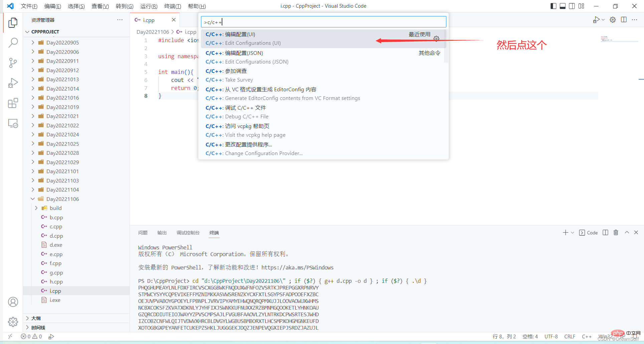Click UTF-8 encoding in status bar
This screenshot has height=344, width=644.
551,336
